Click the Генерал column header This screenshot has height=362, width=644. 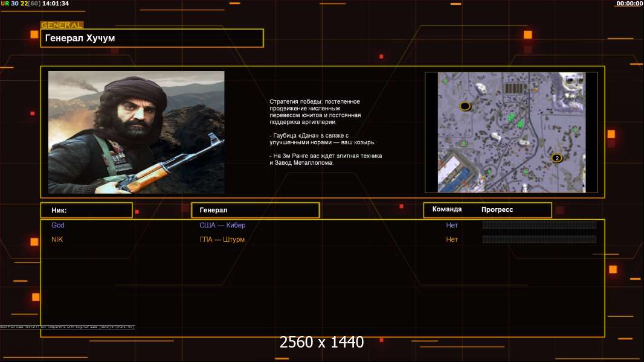click(213, 210)
